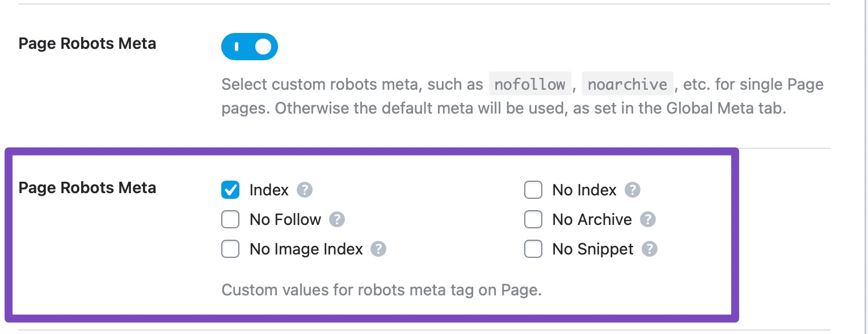Screen dimensions: 868x334
Task: Click the No Archive tooltip icon
Action: pos(647,219)
